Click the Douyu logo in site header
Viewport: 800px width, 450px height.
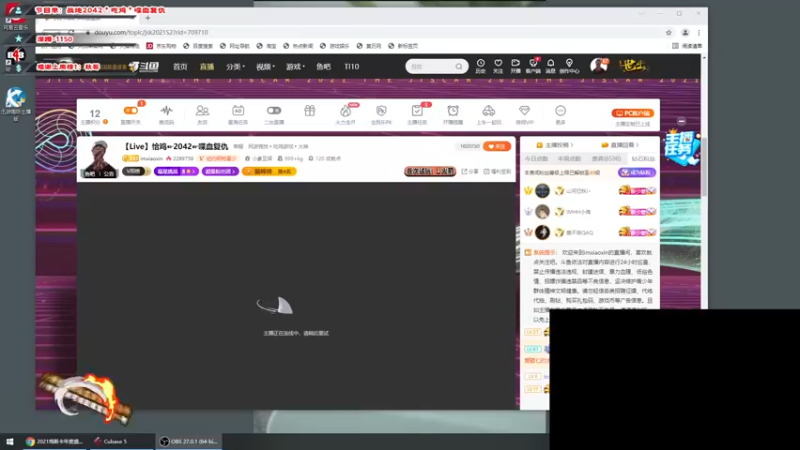[143, 66]
